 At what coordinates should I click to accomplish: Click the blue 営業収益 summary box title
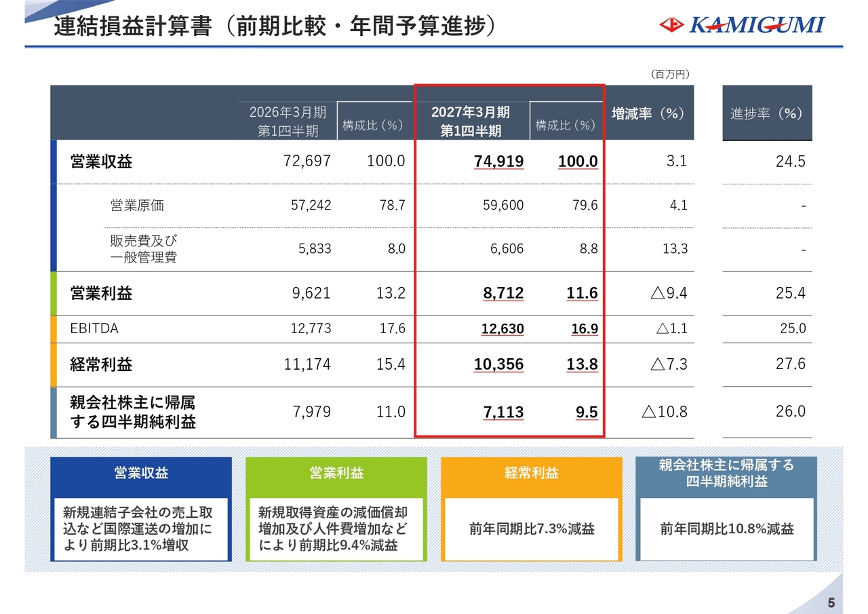[x=142, y=474]
